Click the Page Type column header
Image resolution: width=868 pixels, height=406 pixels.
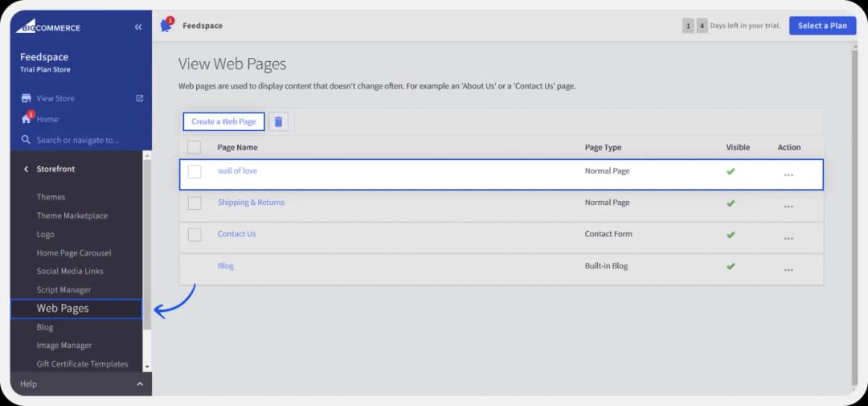pyautogui.click(x=603, y=147)
